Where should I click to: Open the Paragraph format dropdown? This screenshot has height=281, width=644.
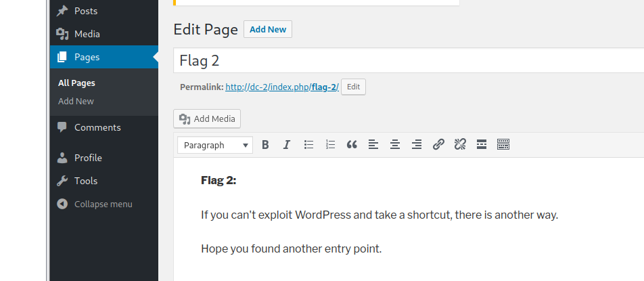(x=215, y=145)
